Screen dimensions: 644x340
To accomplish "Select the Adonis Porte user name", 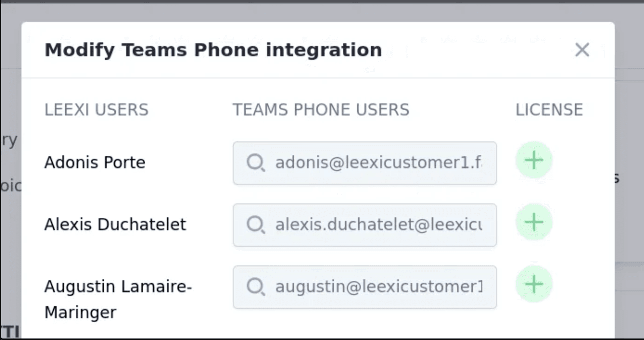I will (95, 162).
